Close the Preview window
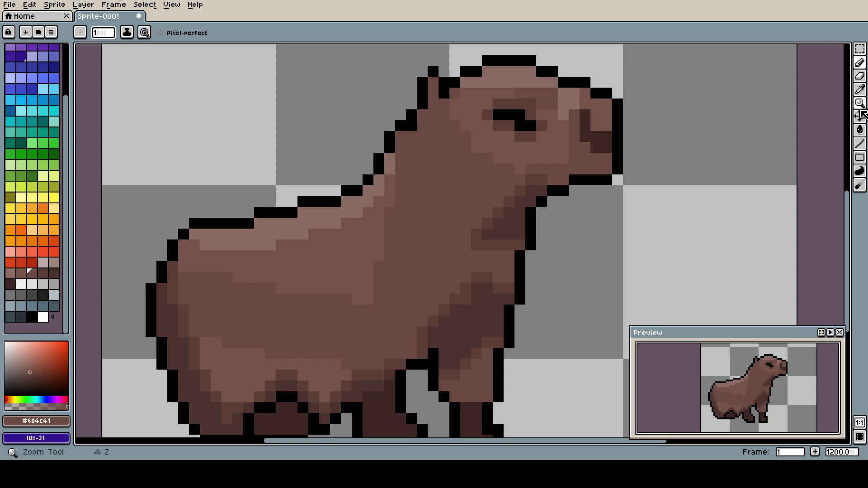 840,332
